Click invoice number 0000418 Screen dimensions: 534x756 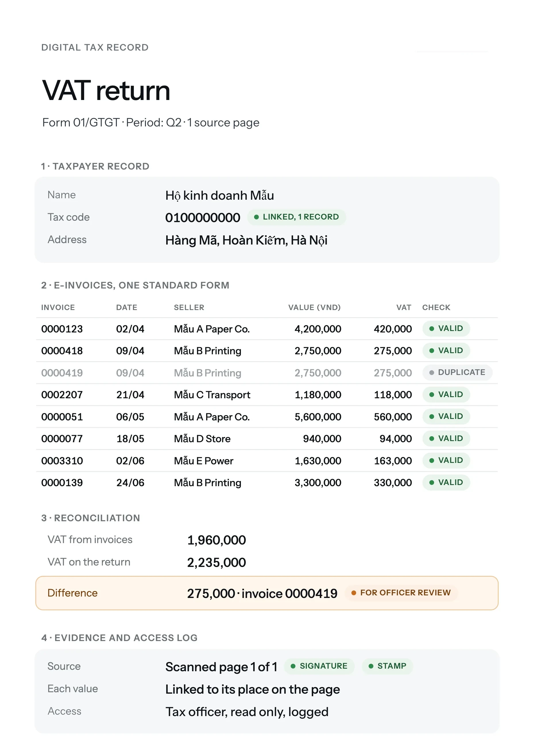[62, 351]
